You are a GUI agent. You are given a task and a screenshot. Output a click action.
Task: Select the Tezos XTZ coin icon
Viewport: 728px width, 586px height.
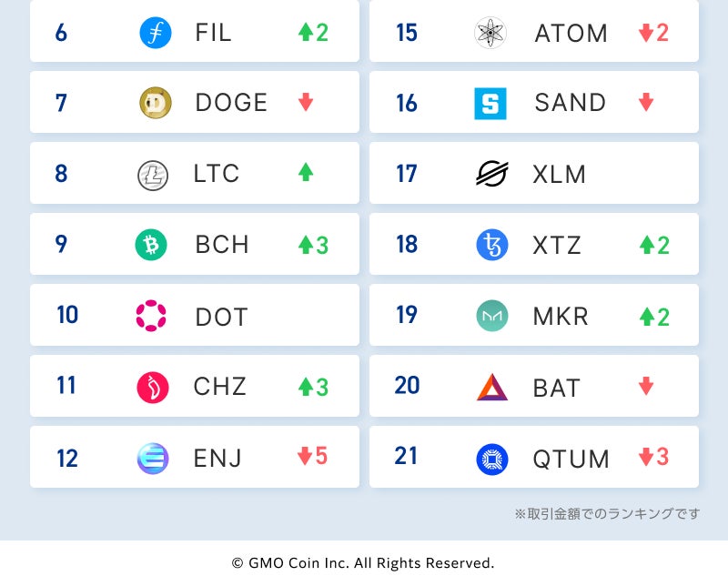coord(492,245)
